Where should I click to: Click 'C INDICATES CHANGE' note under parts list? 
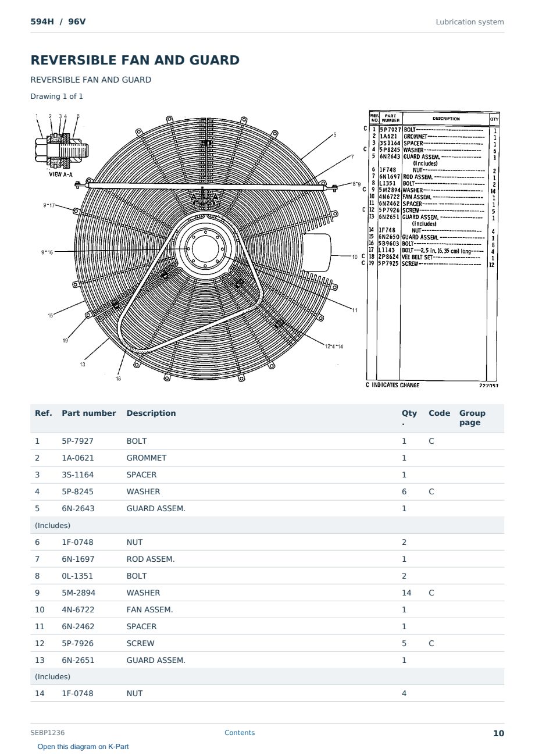pos(392,385)
